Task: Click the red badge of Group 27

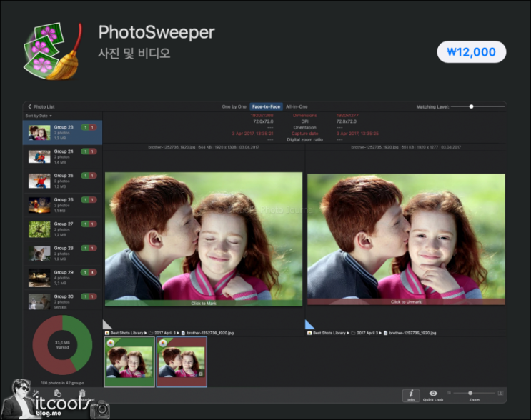Action: click(92, 224)
